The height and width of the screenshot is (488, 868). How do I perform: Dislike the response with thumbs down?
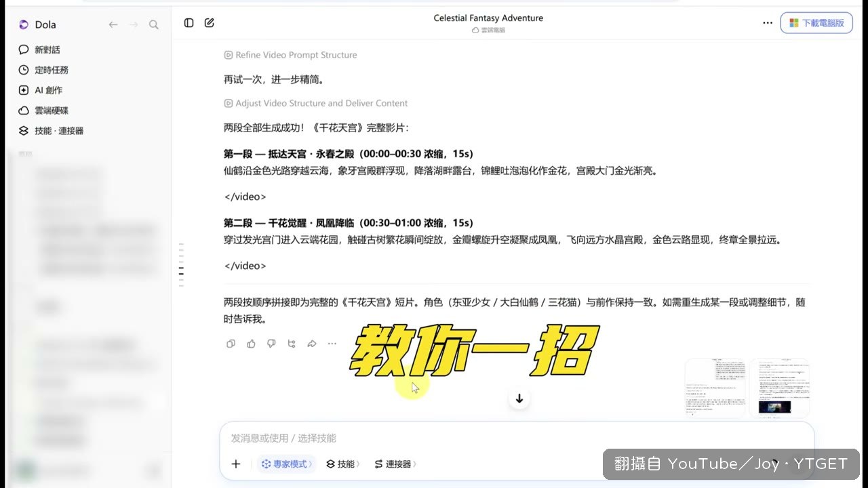click(x=271, y=344)
